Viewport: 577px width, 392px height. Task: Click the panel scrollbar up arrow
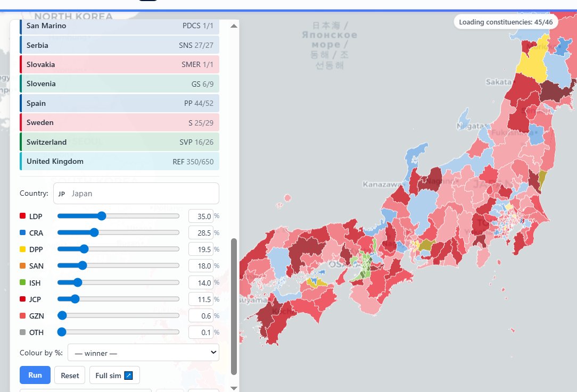[234, 26]
